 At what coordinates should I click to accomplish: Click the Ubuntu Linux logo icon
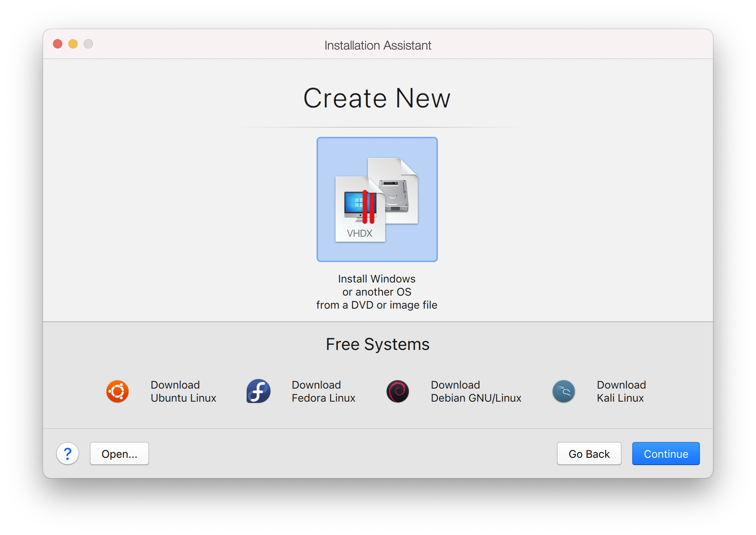[117, 391]
